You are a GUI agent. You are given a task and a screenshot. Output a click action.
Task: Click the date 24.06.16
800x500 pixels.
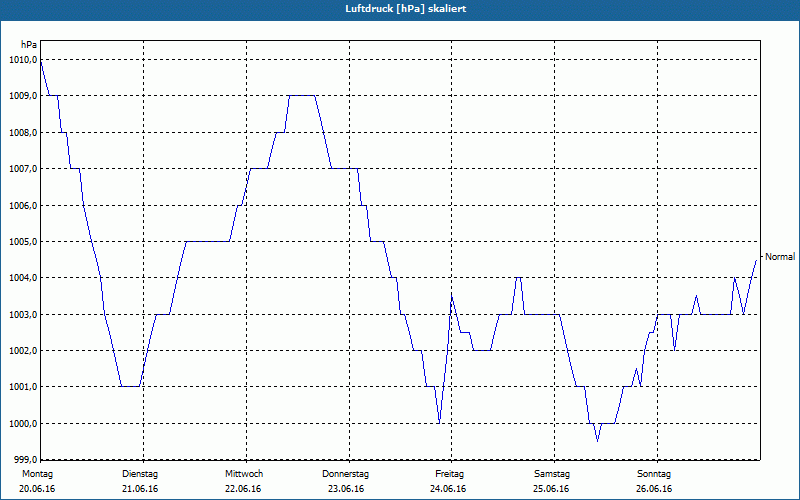coord(448,489)
